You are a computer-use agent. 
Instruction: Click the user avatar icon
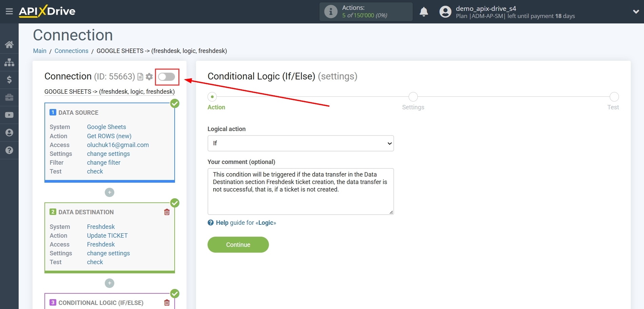tap(445, 12)
